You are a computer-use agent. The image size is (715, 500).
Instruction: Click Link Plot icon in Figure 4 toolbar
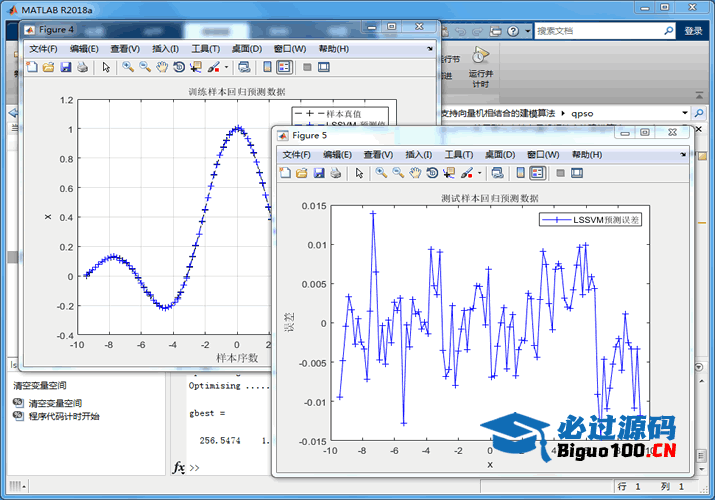click(x=244, y=67)
